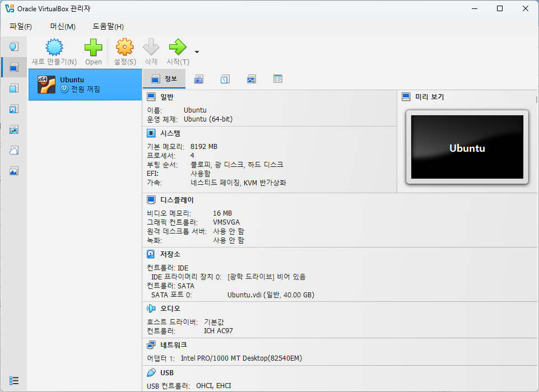539x392 pixels.
Task: Select the Ubuntu virtual machine entry
Action: pyautogui.click(x=85, y=85)
